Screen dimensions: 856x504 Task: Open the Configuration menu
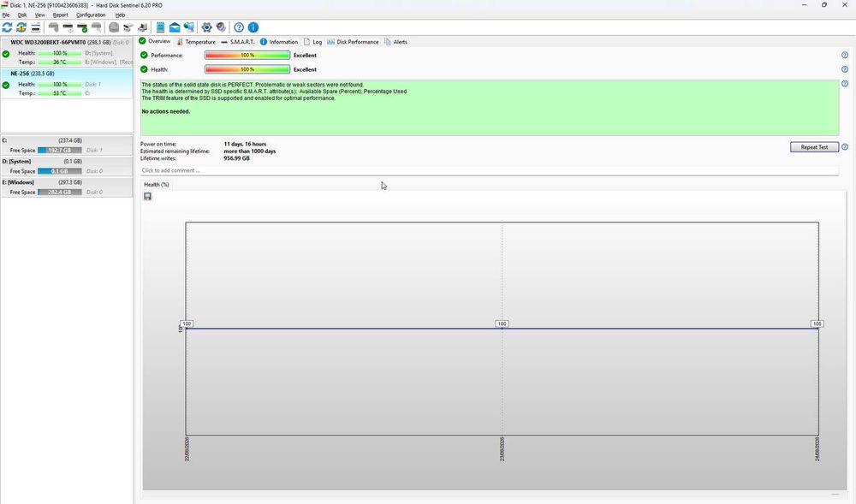pyautogui.click(x=91, y=15)
